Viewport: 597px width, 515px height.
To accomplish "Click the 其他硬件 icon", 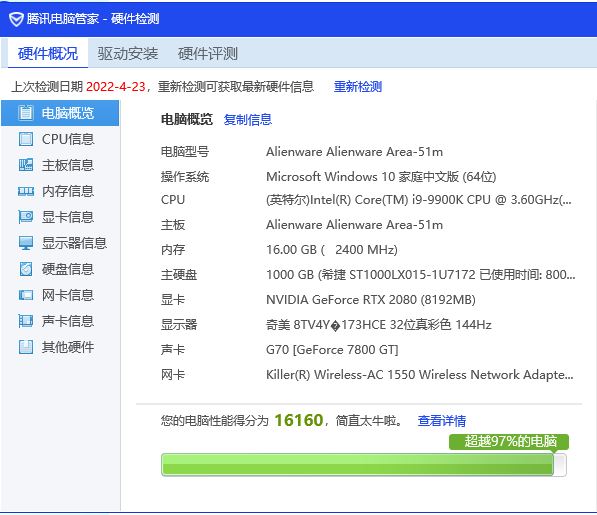I will tap(26, 347).
